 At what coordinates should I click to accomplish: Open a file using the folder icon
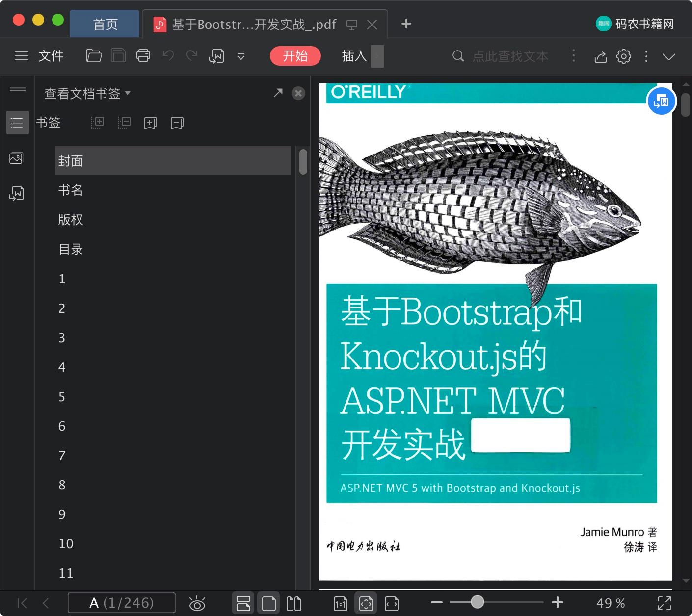coord(93,55)
